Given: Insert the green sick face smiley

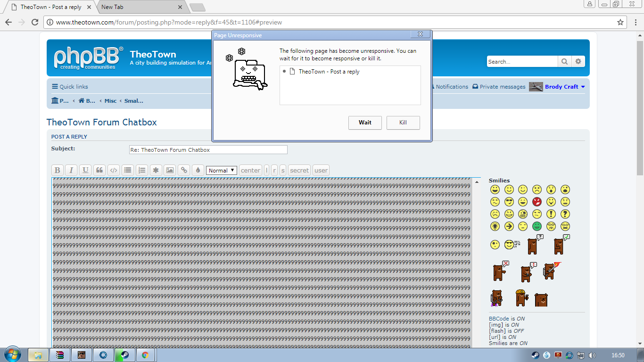Looking at the screenshot, I should click(x=537, y=226).
